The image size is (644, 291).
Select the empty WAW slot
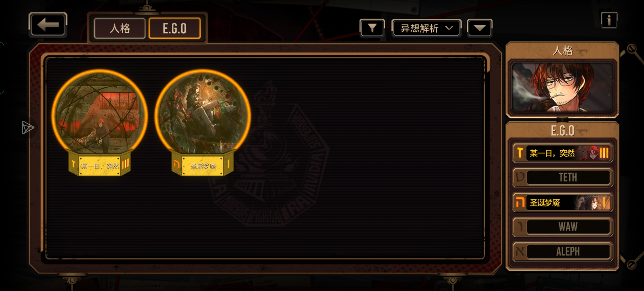click(x=563, y=227)
